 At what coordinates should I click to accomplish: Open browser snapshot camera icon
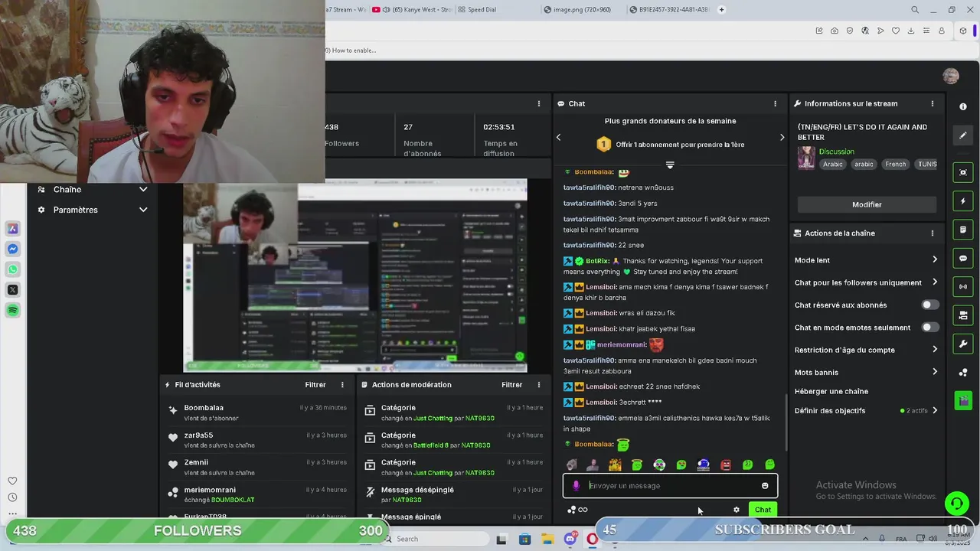[x=834, y=31]
